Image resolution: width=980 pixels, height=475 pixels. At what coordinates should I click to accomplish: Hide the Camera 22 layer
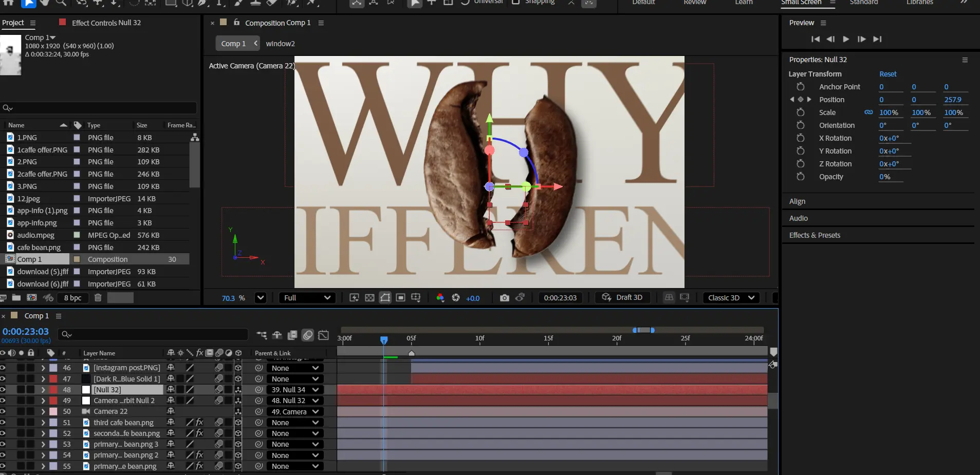tap(3, 411)
